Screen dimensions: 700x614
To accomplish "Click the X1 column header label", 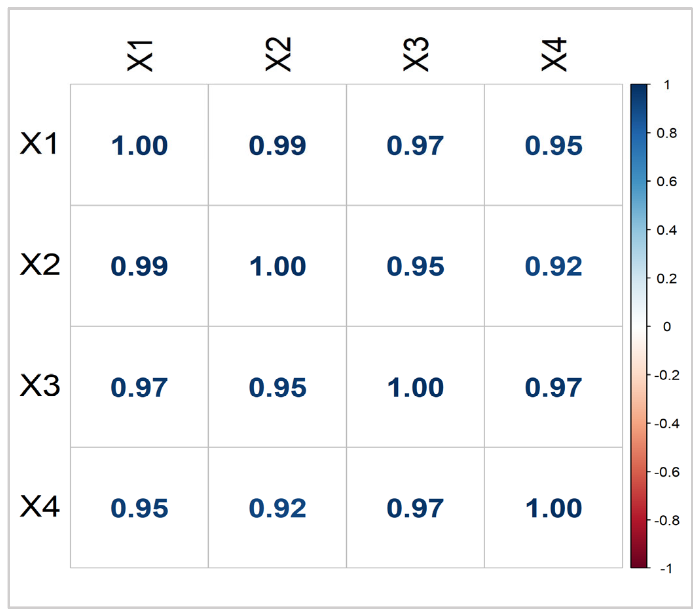I will [140, 56].
